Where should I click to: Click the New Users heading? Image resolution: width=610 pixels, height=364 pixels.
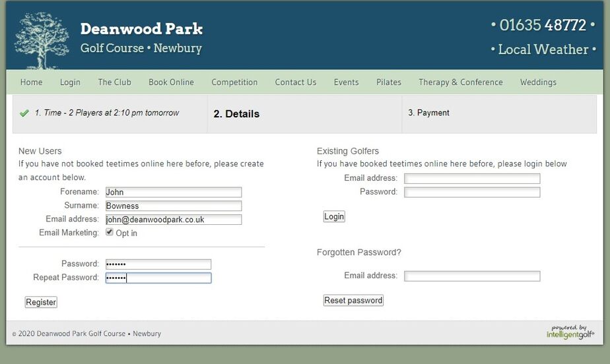click(x=40, y=151)
